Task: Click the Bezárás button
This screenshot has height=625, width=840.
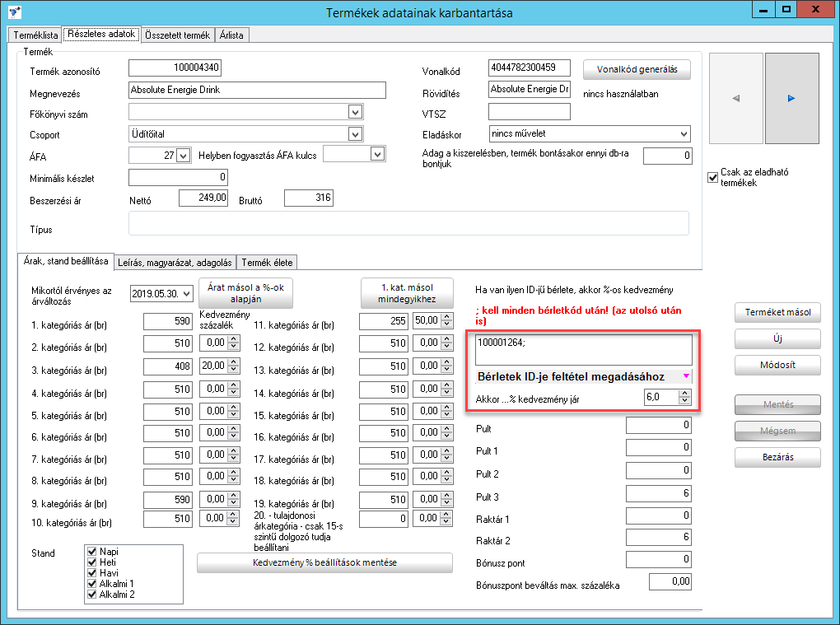Action: (x=778, y=457)
